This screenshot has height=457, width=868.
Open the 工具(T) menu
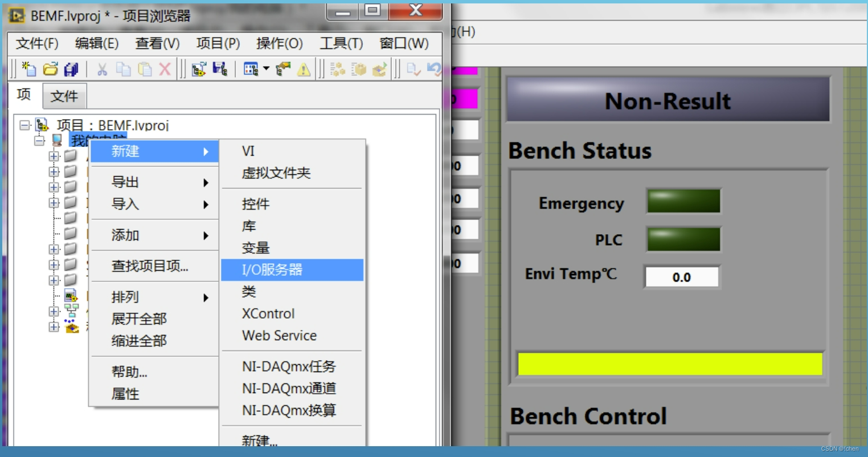coord(341,43)
